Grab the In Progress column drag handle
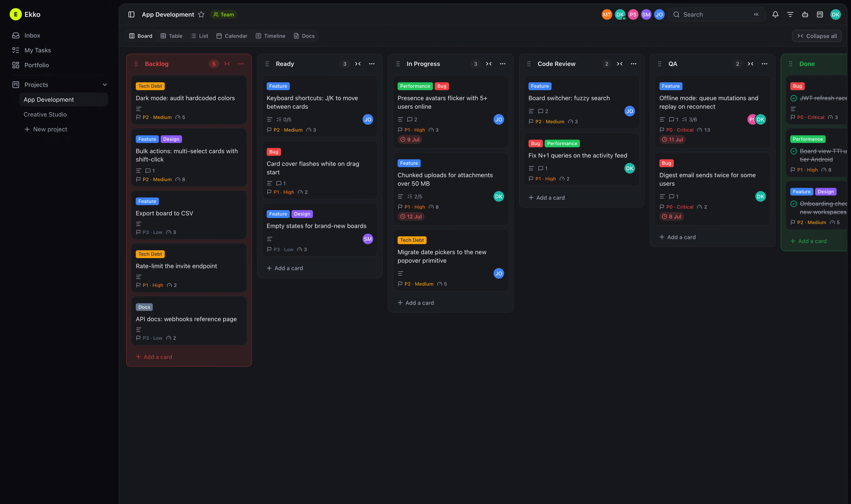This screenshot has width=851, height=504. pos(398,64)
